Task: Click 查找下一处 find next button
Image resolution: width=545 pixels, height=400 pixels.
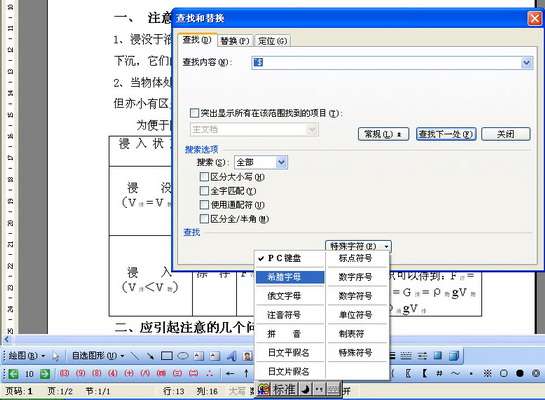Action: point(446,134)
